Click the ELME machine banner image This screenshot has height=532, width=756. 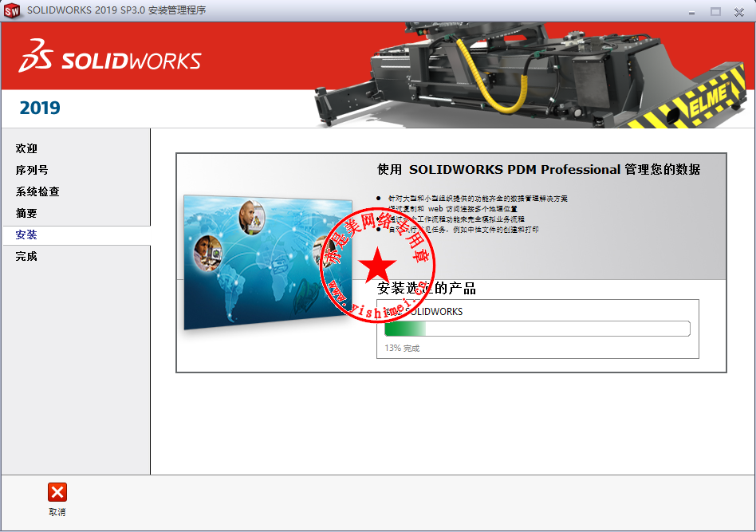click(x=533, y=75)
